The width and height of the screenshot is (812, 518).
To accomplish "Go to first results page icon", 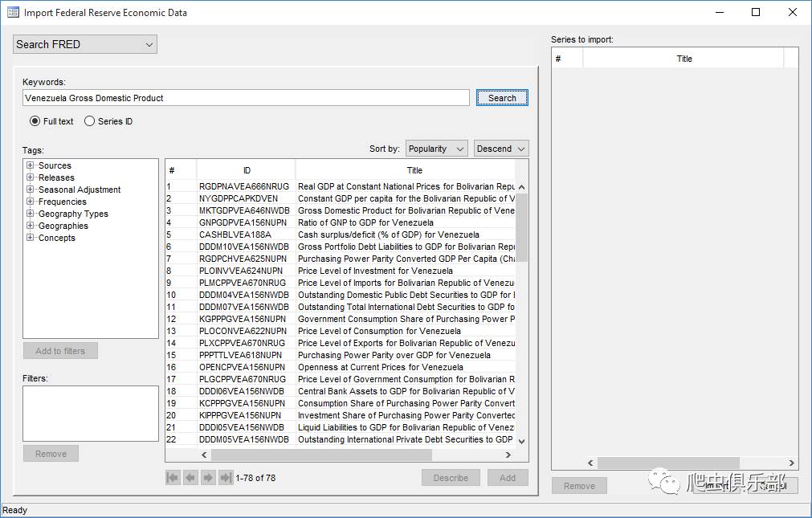I will click(173, 478).
